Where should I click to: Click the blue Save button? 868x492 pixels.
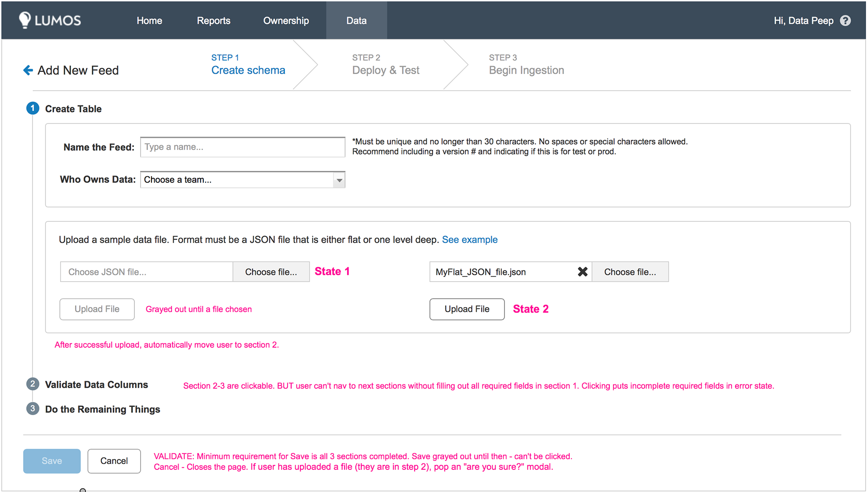pyautogui.click(x=52, y=461)
